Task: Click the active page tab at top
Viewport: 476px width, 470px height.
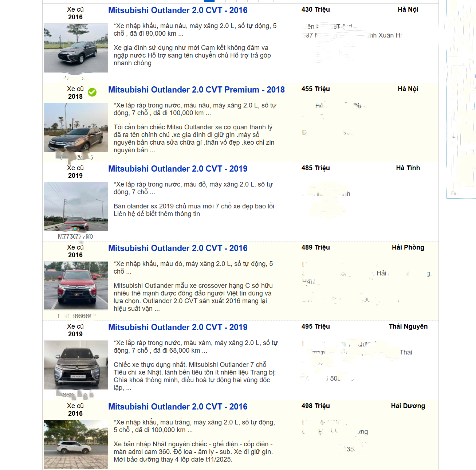Action: coord(209,1)
